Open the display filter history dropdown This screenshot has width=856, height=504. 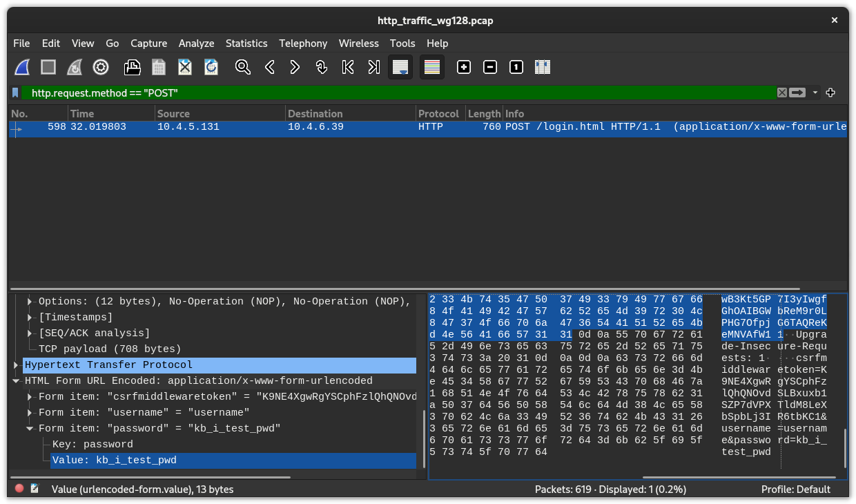(815, 93)
